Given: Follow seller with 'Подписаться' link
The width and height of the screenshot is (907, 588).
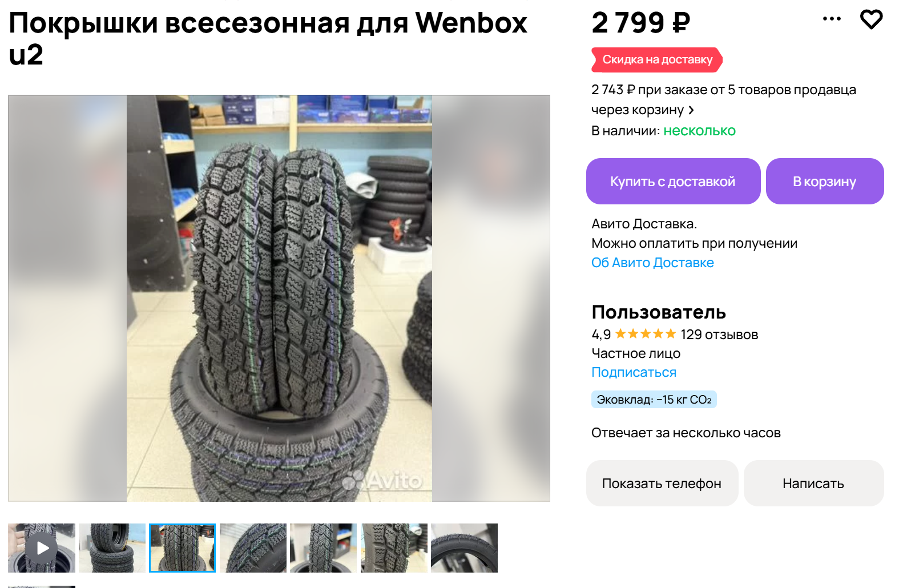Looking at the screenshot, I should click(634, 372).
